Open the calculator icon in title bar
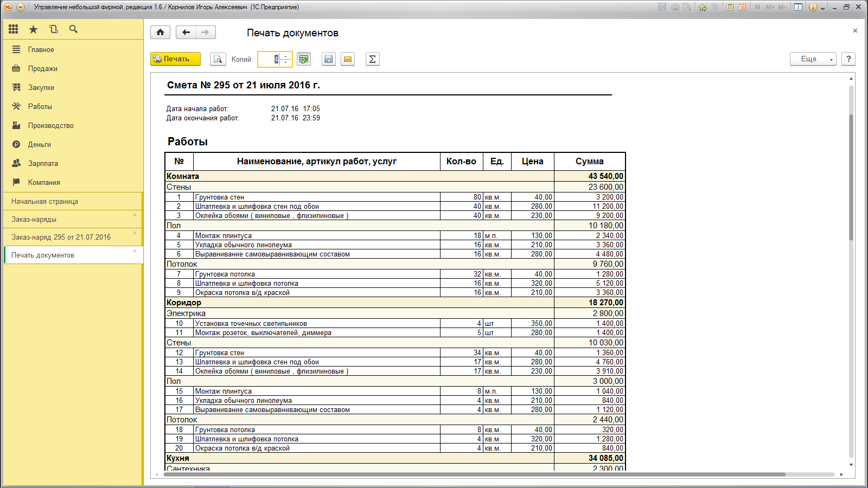 tap(730, 7)
